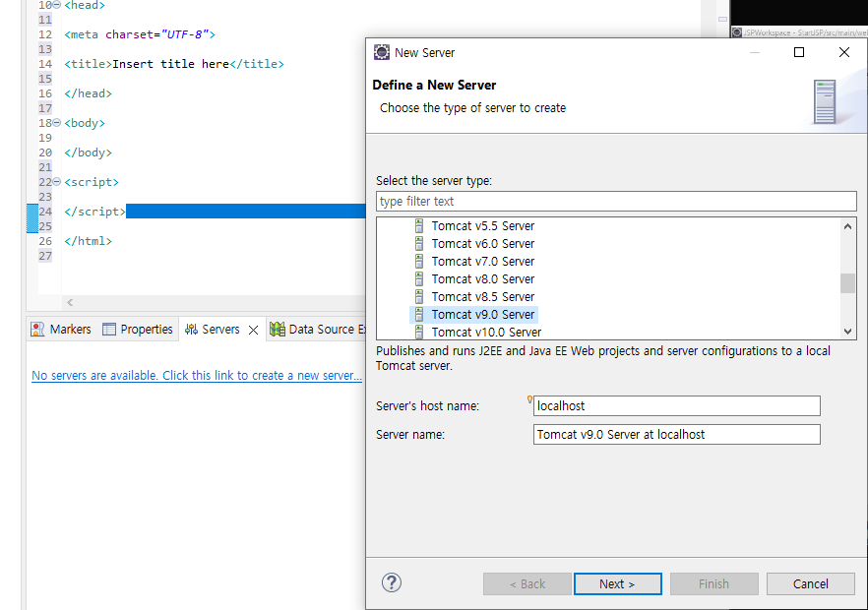This screenshot has height=610, width=868.
Task: Maximize the New Server dialog
Action: [799, 52]
